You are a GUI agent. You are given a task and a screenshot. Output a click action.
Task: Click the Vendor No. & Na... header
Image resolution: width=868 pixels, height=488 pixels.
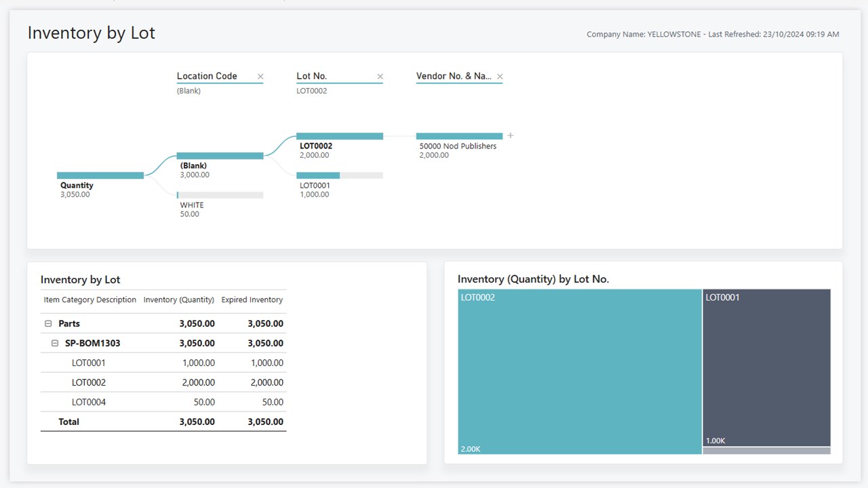454,77
